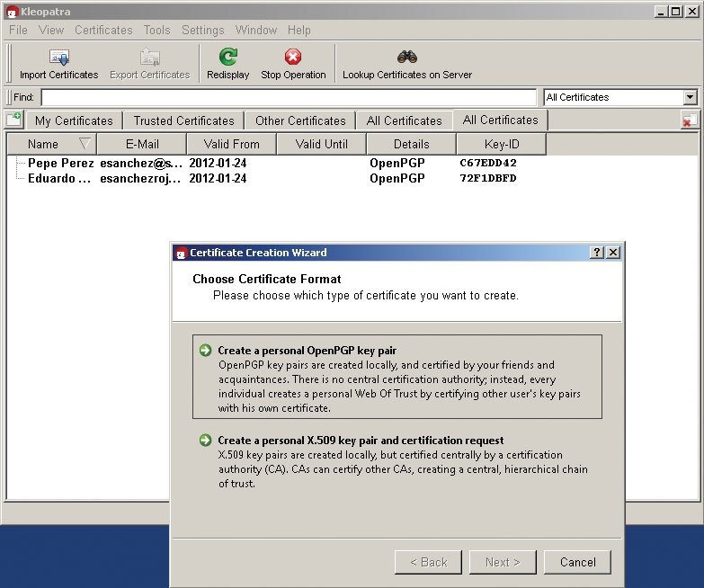The width and height of the screenshot is (704, 588).
Task: Click the Export Certificates toolbar icon
Action: click(x=150, y=58)
